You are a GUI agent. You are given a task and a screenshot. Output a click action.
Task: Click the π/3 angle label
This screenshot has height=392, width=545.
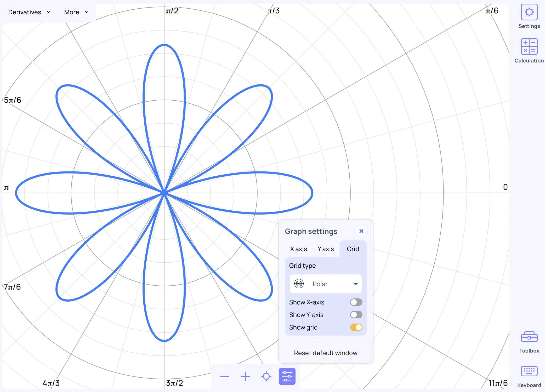274,11
